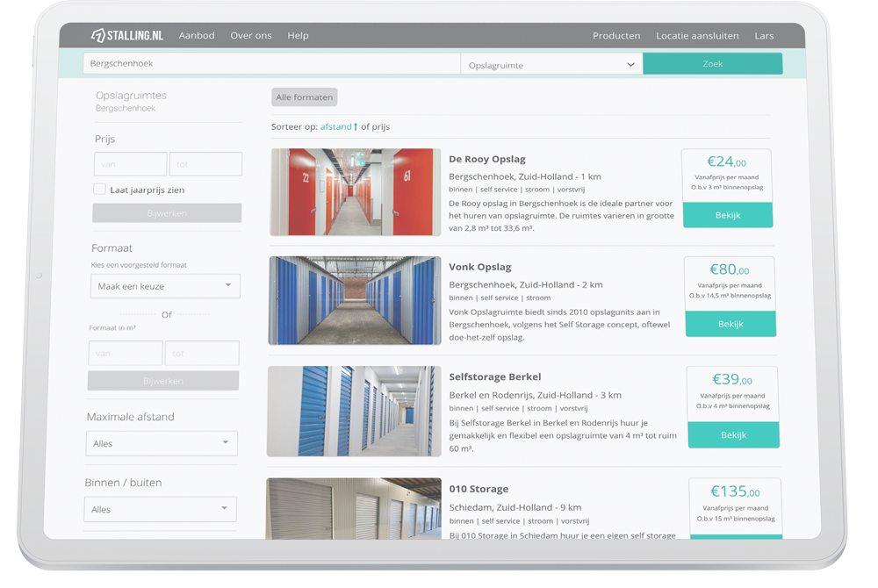Click the €39,00 price of Selfstorage Berkel
Image resolution: width=878 pixels, height=588 pixels.
732,379
